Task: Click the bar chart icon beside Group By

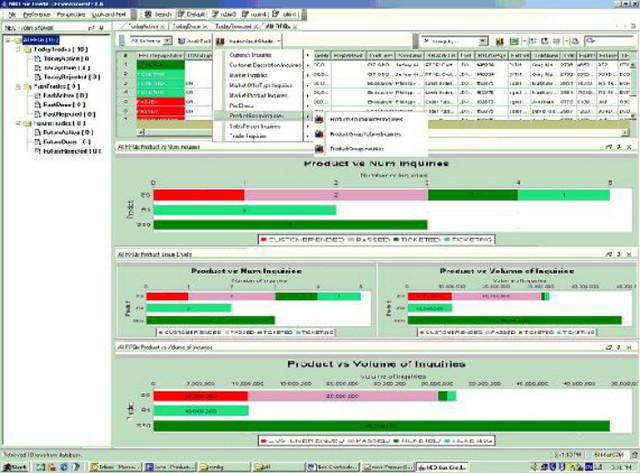Action: point(500,41)
